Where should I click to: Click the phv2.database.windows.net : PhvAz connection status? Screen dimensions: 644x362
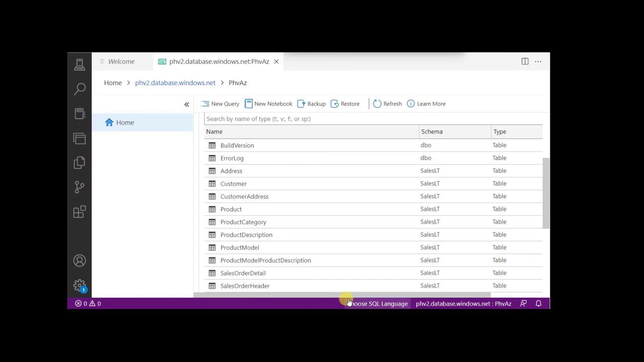click(x=463, y=303)
